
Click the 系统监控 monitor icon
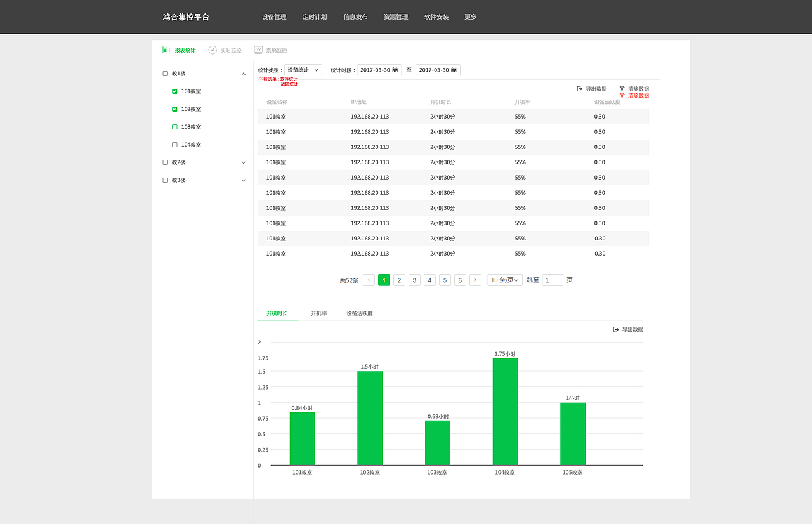(x=258, y=50)
